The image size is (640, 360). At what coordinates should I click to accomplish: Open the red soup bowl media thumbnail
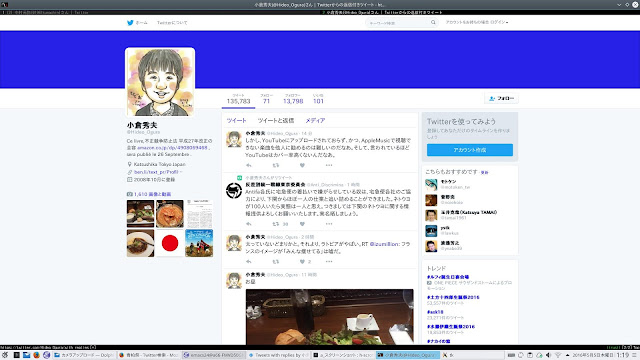(x=170, y=214)
